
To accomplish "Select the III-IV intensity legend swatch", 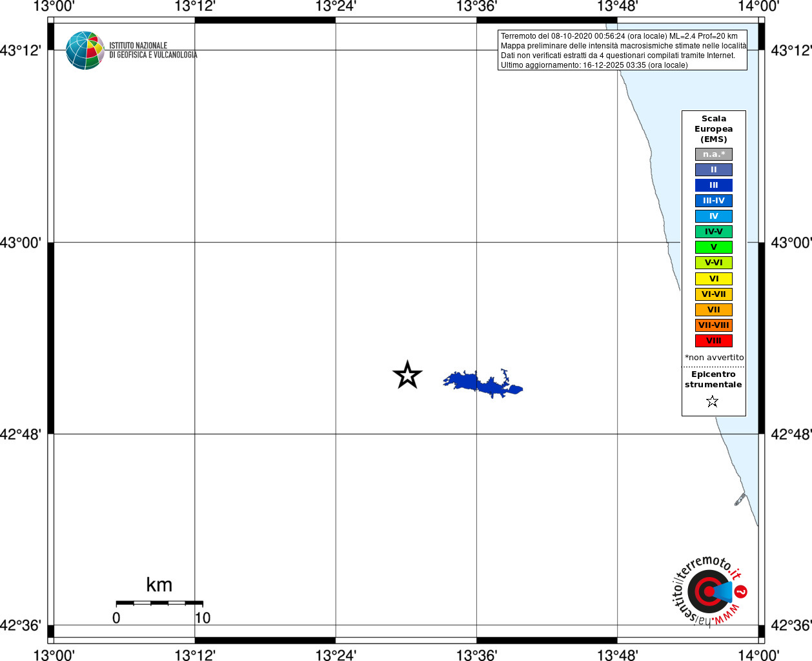I will tap(714, 201).
